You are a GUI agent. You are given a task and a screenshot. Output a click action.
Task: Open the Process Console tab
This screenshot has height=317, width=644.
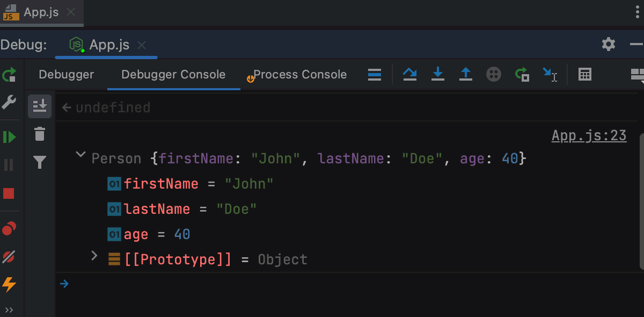[299, 75]
